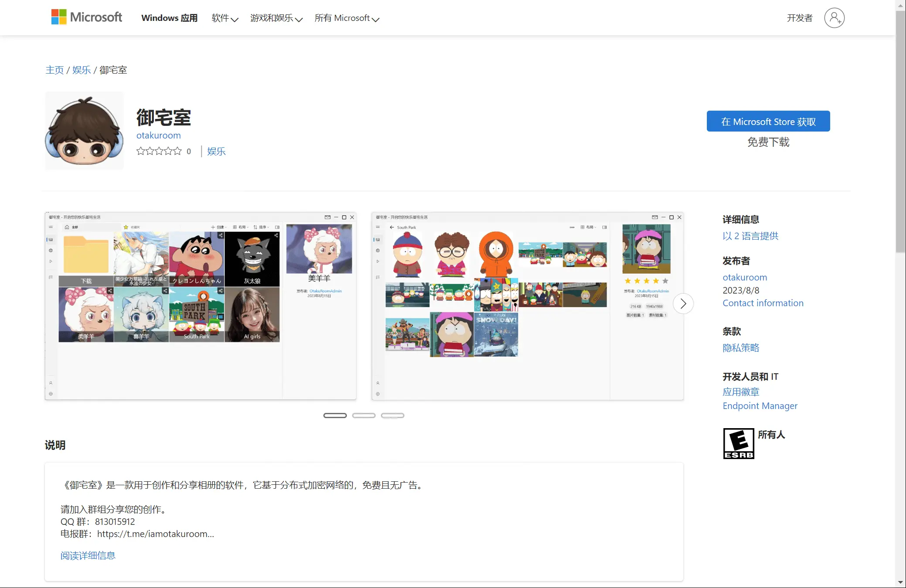Click the ESRB 所有人 rating icon
The height and width of the screenshot is (588, 906).
point(738,443)
